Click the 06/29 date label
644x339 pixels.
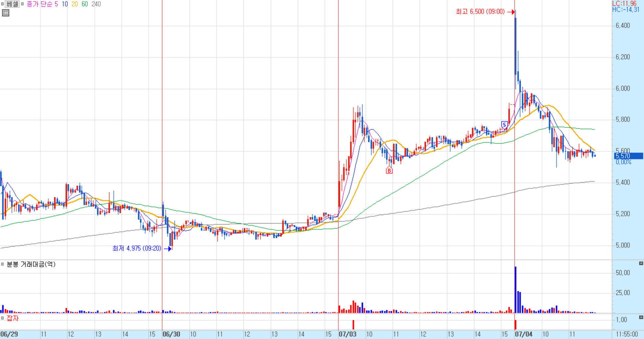(x=9, y=334)
